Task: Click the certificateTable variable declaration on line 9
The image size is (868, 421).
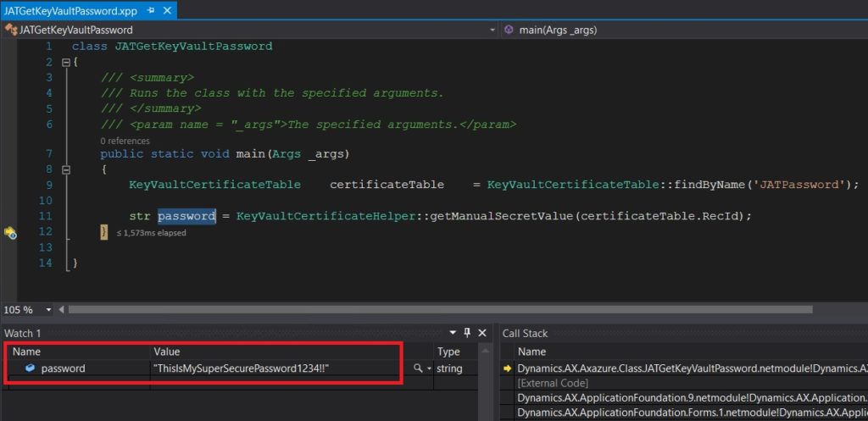Action: [x=387, y=185]
